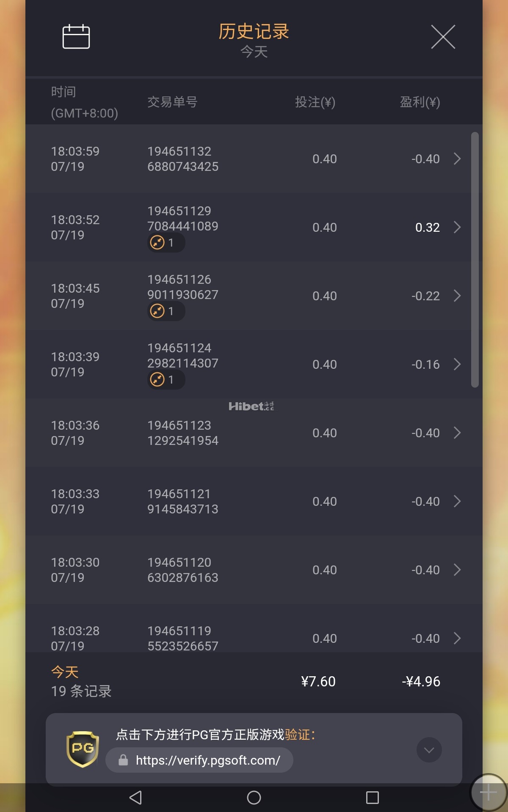
Task: Click the vertical scrollbar of the records list
Action: [475, 259]
